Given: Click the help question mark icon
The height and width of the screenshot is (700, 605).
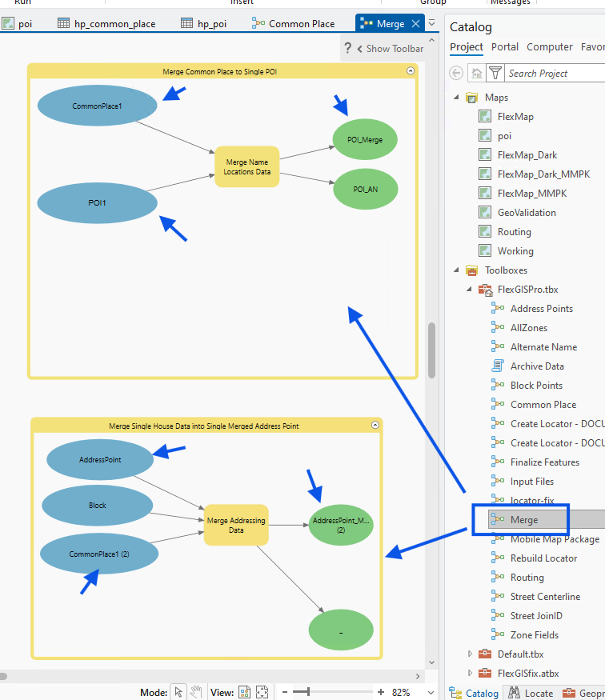Looking at the screenshot, I should [x=348, y=49].
